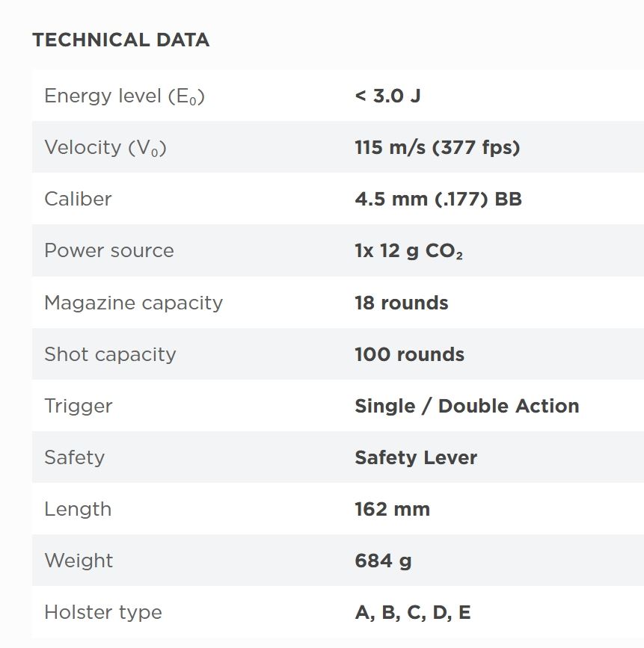This screenshot has height=648, width=644.
Task: Select the "< 3.0 J" energy value
Action: (387, 96)
